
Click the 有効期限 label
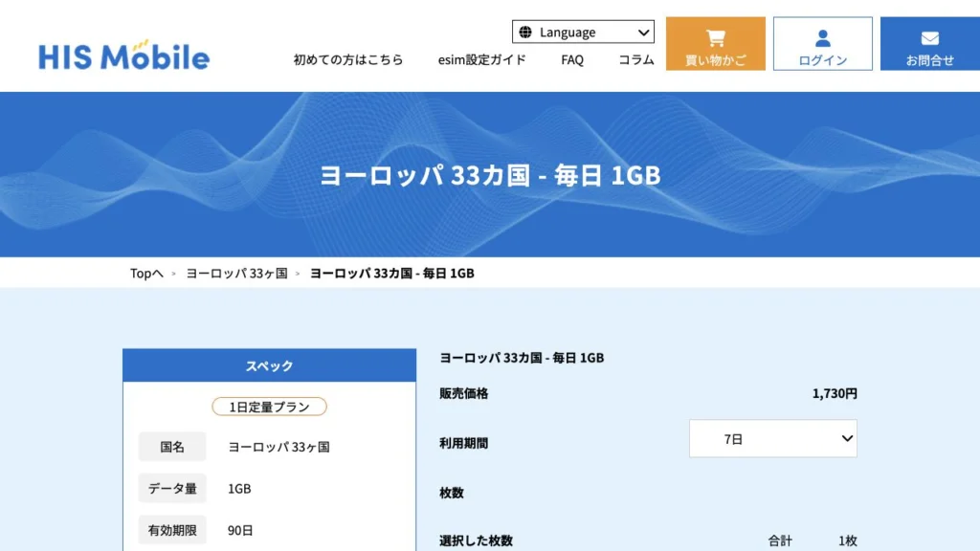[x=172, y=530]
